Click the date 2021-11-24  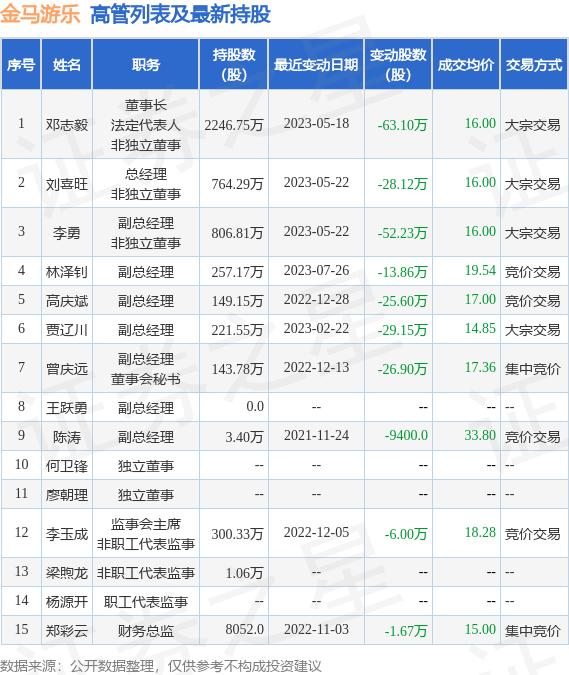tap(316, 435)
